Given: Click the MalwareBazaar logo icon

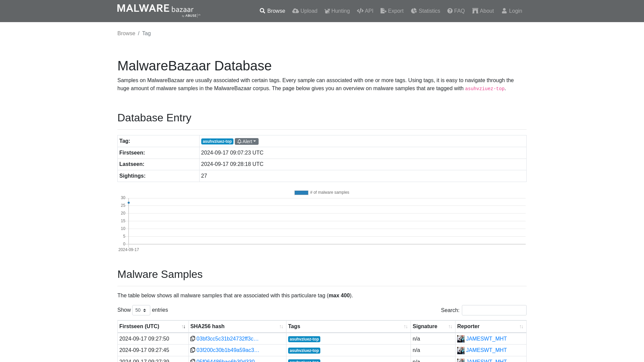Looking at the screenshot, I should point(159,11).
